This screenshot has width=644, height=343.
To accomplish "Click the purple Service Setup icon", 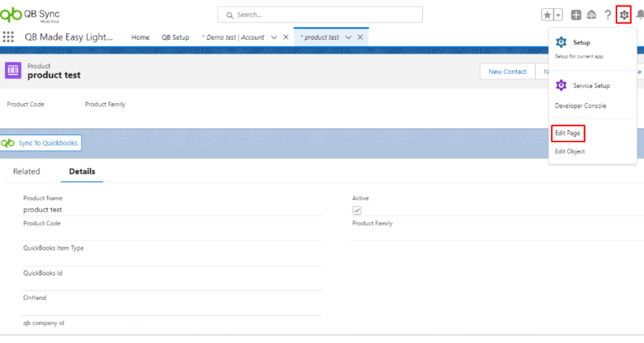I will click(x=561, y=86).
